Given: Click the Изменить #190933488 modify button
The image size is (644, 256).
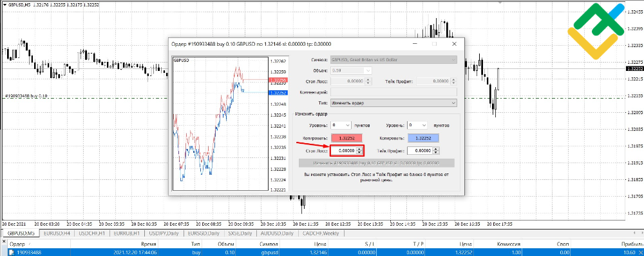Looking at the screenshot, I should (x=377, y=163).
